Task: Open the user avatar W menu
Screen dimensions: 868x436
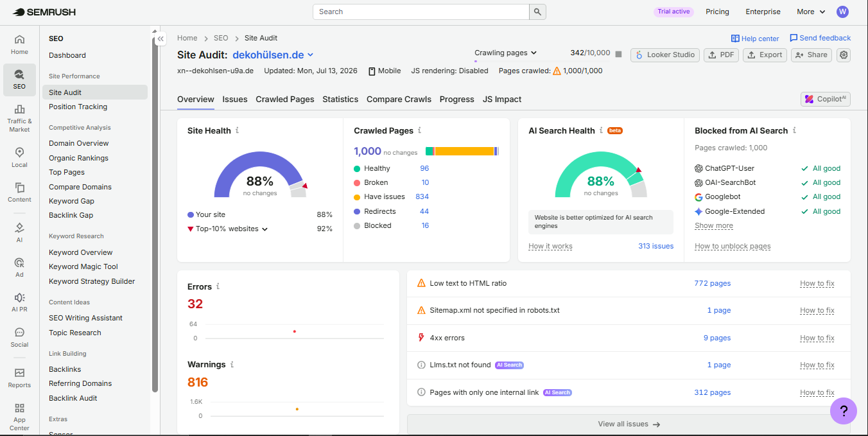Action: tap(843, 12)
